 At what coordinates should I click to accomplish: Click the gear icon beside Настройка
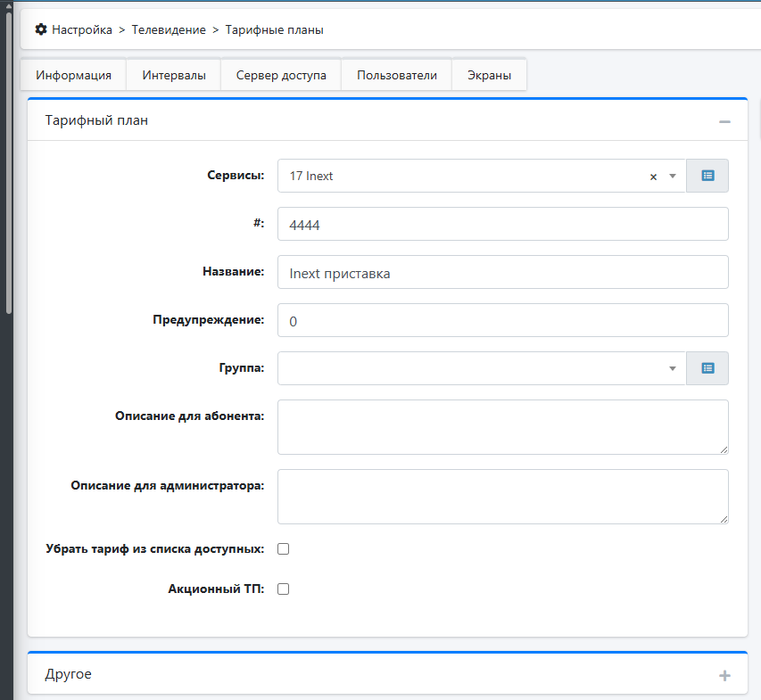(40, 29)
